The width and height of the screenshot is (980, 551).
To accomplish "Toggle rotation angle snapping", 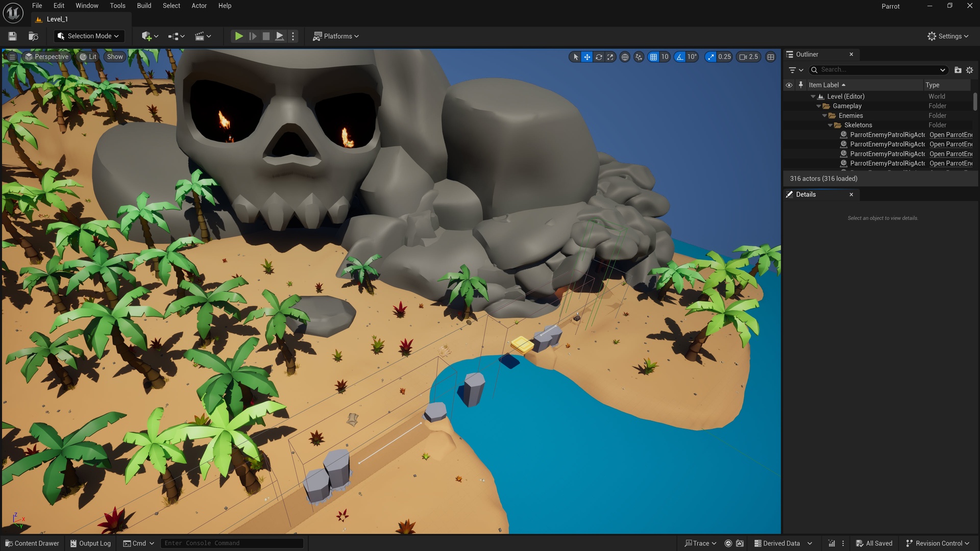I will coord(680,57).
